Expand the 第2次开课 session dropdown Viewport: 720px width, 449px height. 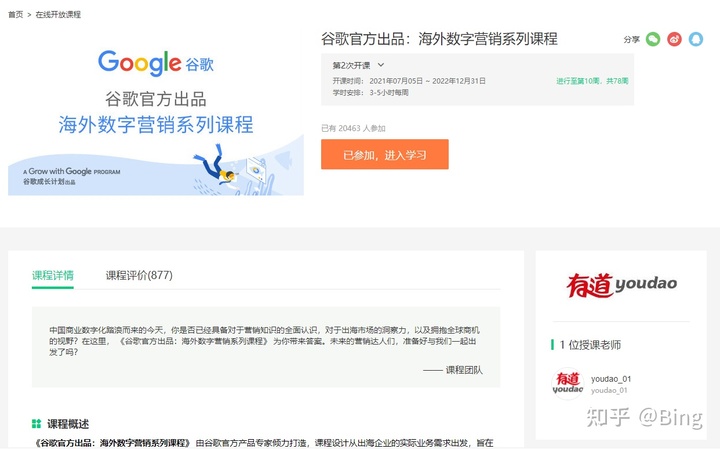358,66
